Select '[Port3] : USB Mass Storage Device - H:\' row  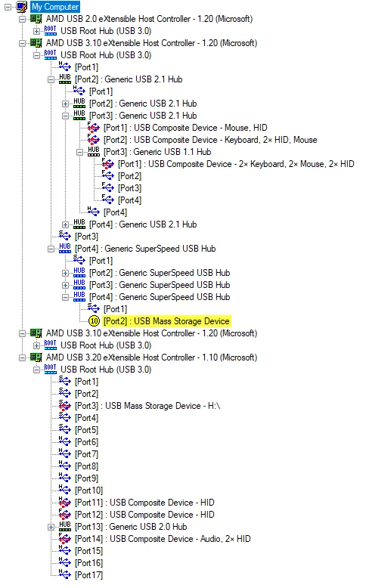147,406
